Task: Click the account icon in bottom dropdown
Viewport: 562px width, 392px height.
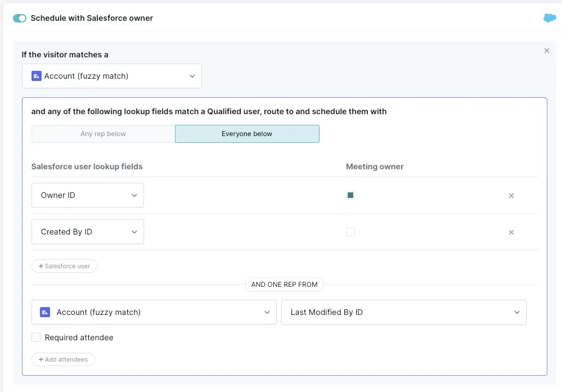Action: [x=45, y=312]
